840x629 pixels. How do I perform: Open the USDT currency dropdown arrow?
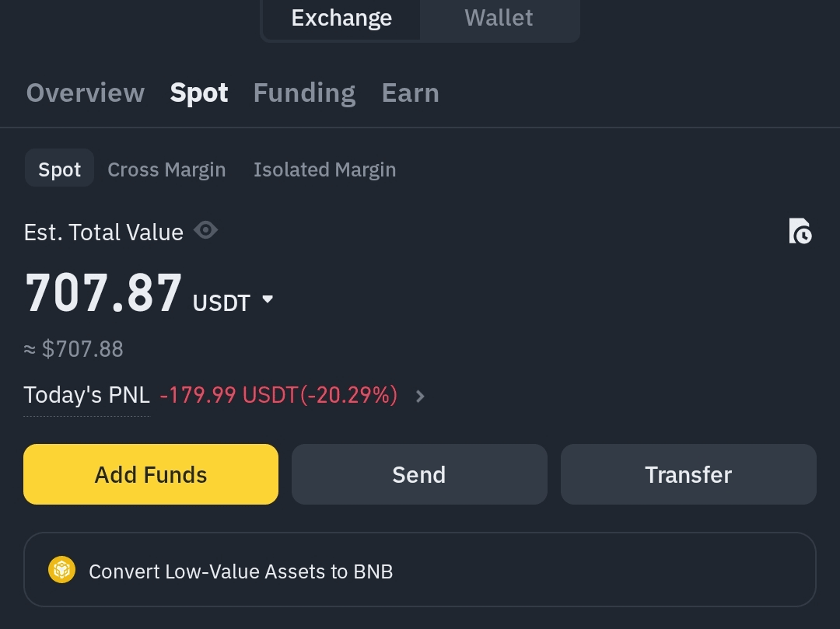[268, 299]
